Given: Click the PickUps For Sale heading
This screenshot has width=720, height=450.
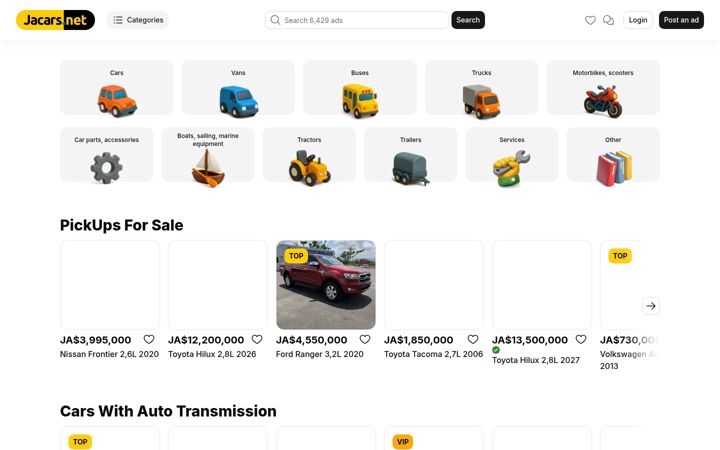Looking at the screenshot, I should point(122,225).
